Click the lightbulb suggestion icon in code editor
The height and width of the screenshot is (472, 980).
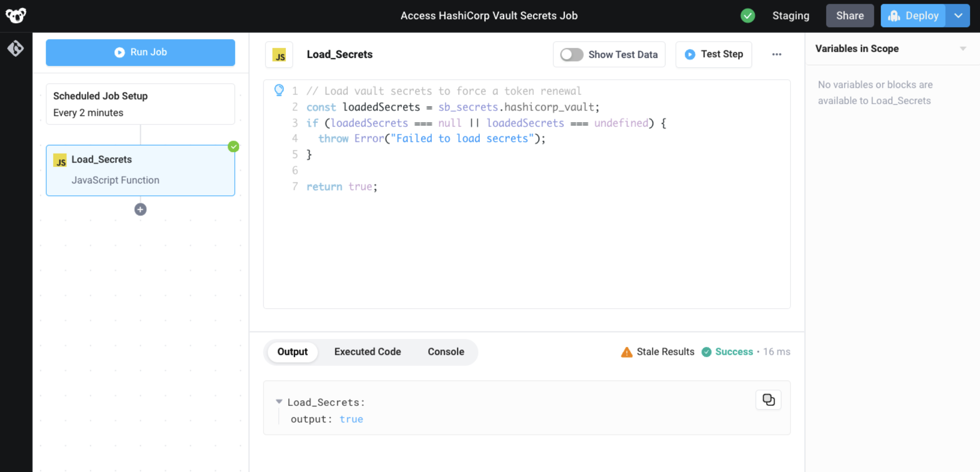pyautogui.click(x=279, y=90)
